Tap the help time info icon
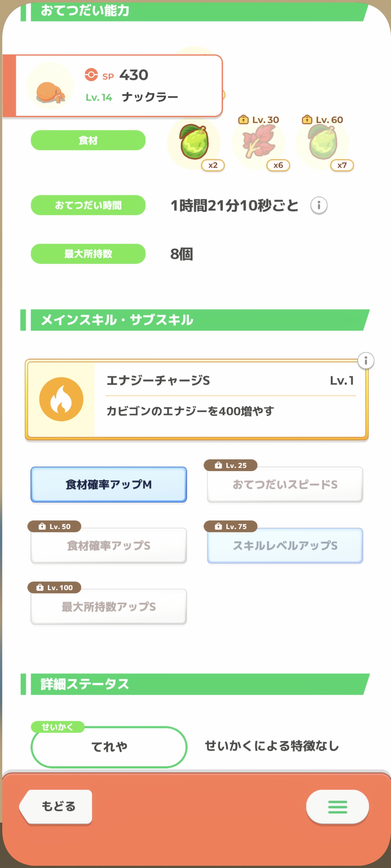Image resolution: width=391 pixels, height=868 pixels. click(x=319, y=205)
